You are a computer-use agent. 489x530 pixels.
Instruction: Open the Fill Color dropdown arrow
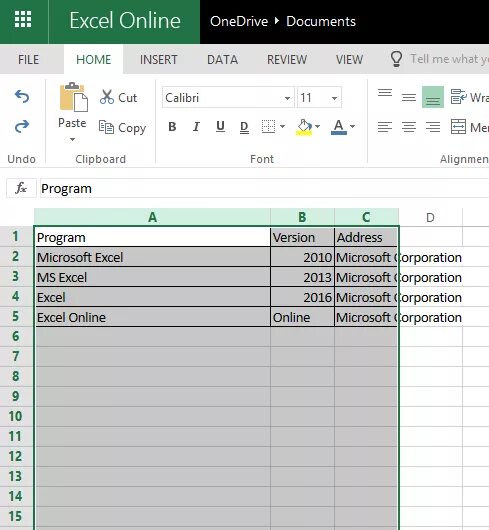317,126
